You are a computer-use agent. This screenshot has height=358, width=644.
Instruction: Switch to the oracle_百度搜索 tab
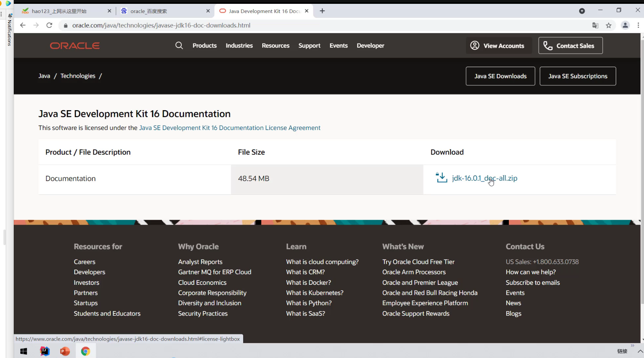coord(165,11)
